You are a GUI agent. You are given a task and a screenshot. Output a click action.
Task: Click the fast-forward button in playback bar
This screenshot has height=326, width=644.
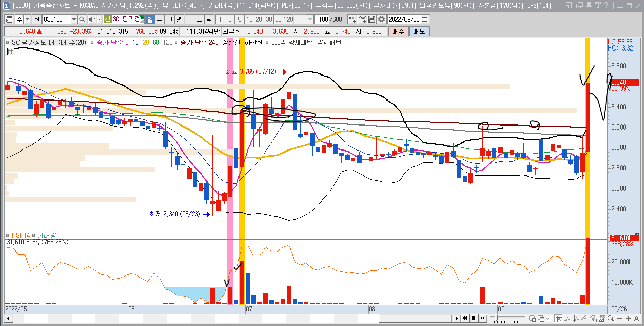(x=482, y=319)
